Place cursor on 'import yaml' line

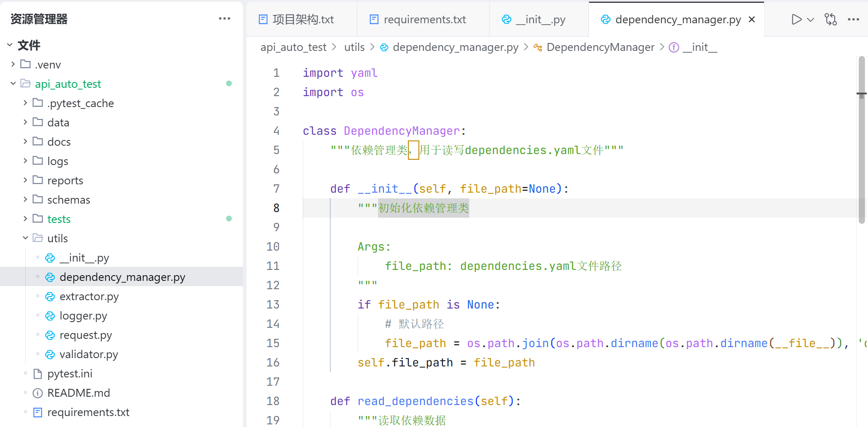point(340,73)
